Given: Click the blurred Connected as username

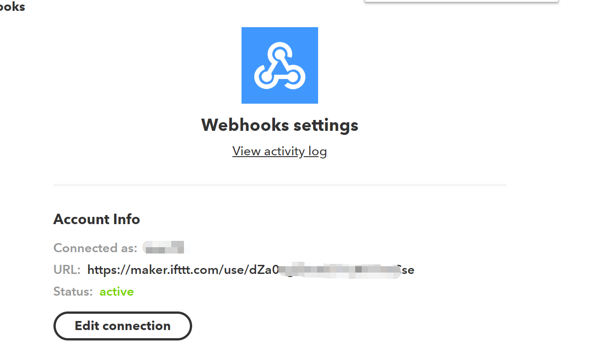Looking at the screenshot, I should [x=164, y=248].
